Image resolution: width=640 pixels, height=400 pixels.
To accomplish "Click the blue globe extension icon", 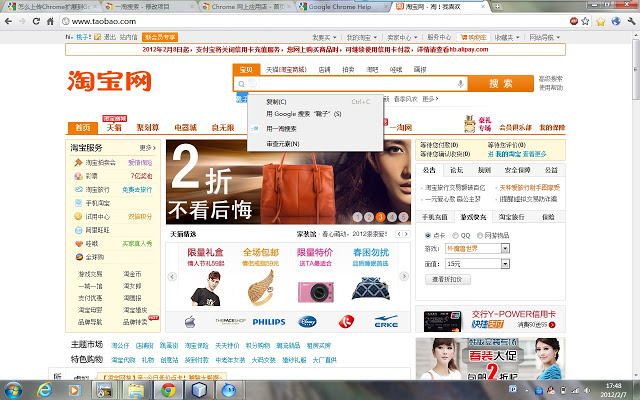I will click(x=616, y=21).
